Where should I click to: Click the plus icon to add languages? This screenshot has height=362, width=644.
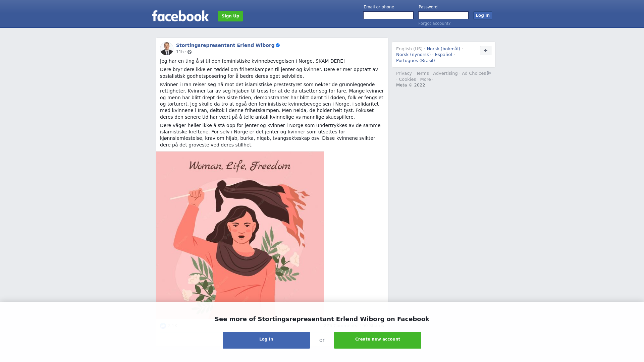pos(486,51)
